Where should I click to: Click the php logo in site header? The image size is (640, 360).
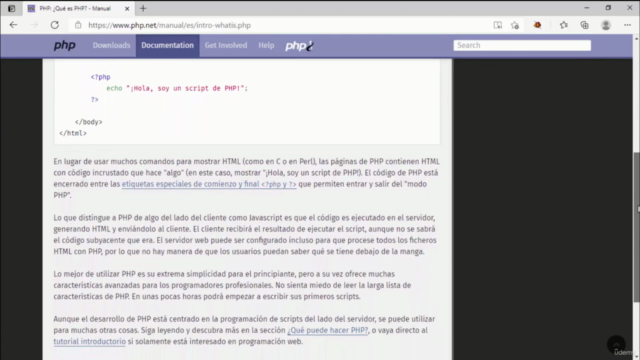(64, 45)
